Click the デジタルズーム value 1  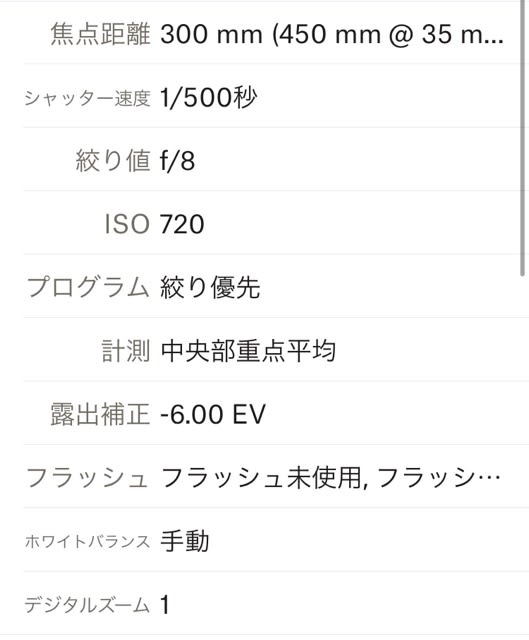[x=164, y=605]
